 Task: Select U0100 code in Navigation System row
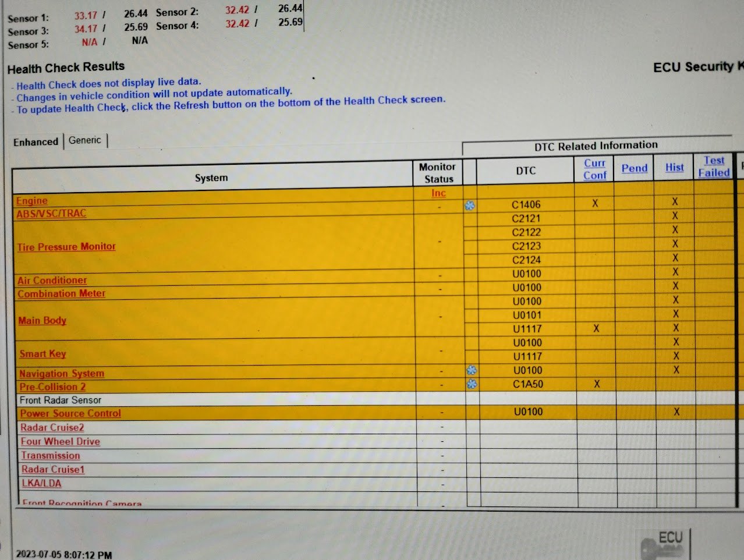click(x=527, y=370)
